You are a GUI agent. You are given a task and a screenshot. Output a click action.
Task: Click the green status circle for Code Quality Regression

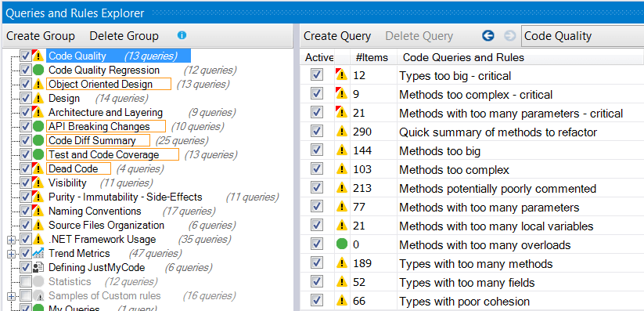point(38,70)
